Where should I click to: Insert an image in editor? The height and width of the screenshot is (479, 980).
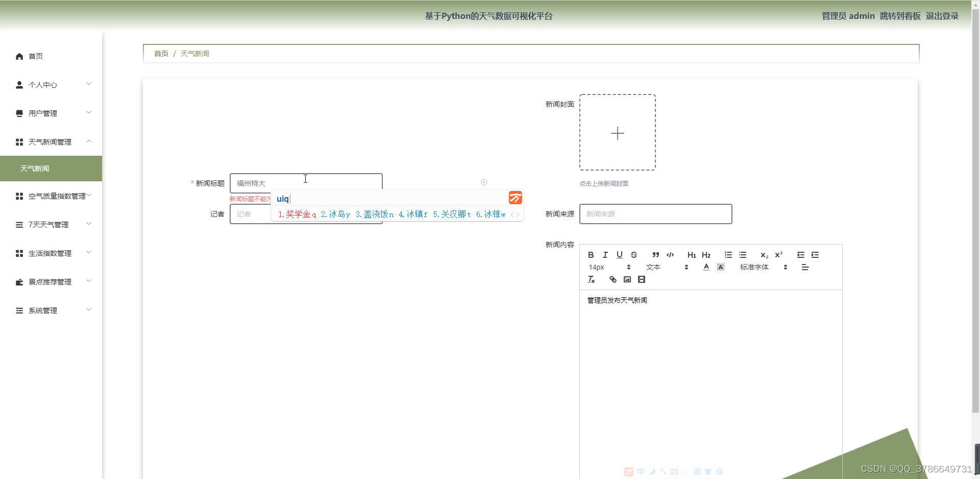pyautogui.click(x=627, y=279)
